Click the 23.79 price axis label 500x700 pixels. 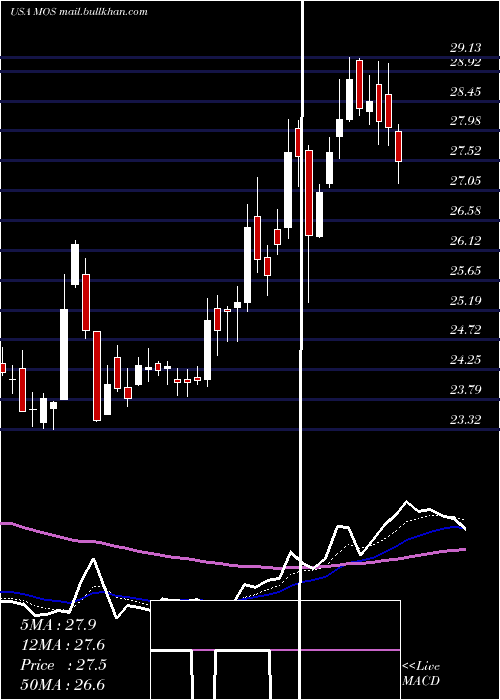tap(466, 390)
